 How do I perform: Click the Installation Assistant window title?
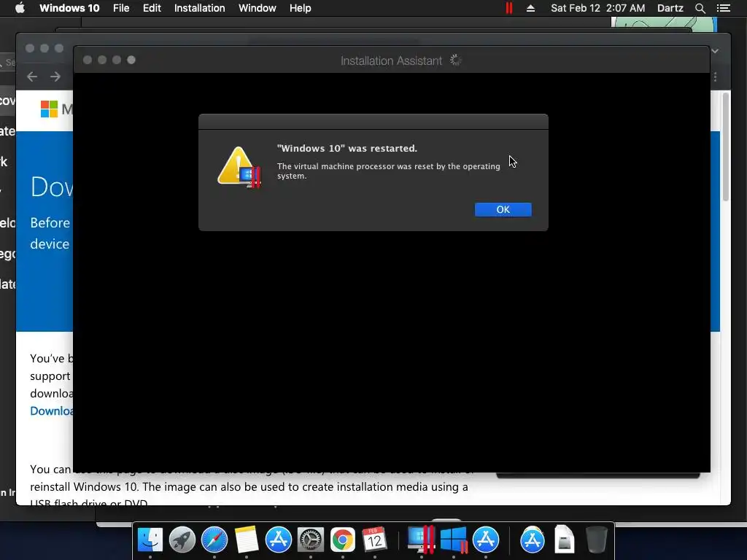[391, 61]
